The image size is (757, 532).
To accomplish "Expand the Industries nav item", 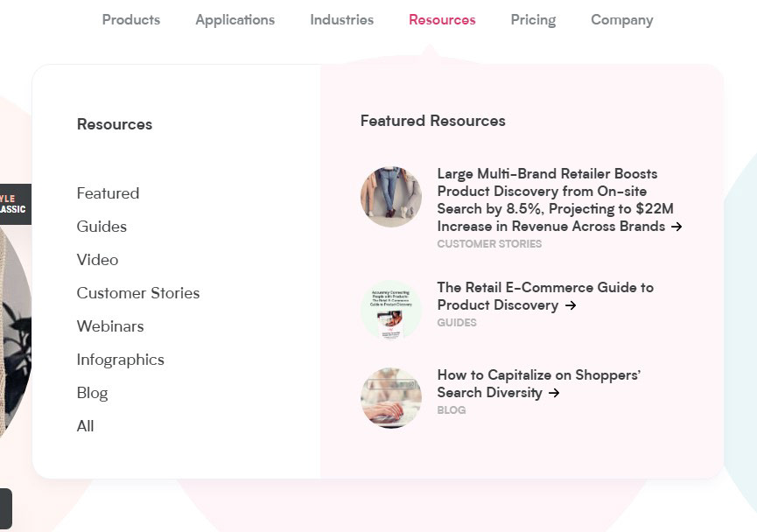I will [x=341, y=20].
